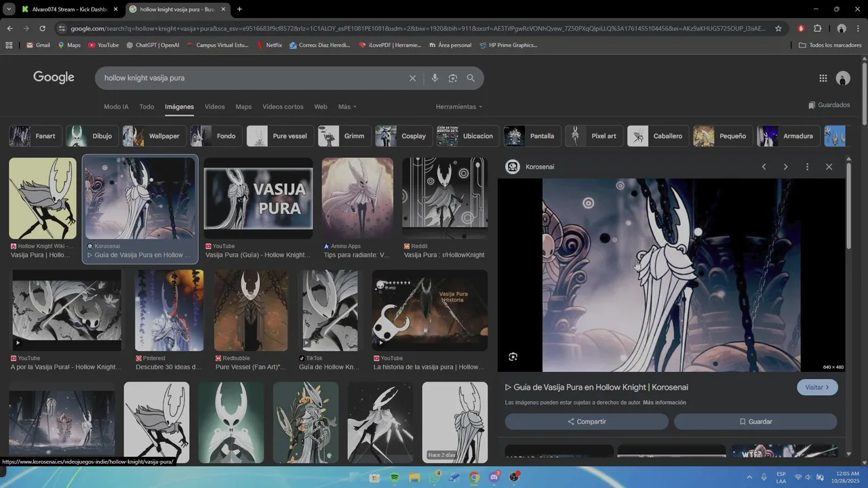Image resolution: width=868 pixels, height=488 pixels.
Task: Open Google Lens image search in search bar
Action: tap(452, 78)
